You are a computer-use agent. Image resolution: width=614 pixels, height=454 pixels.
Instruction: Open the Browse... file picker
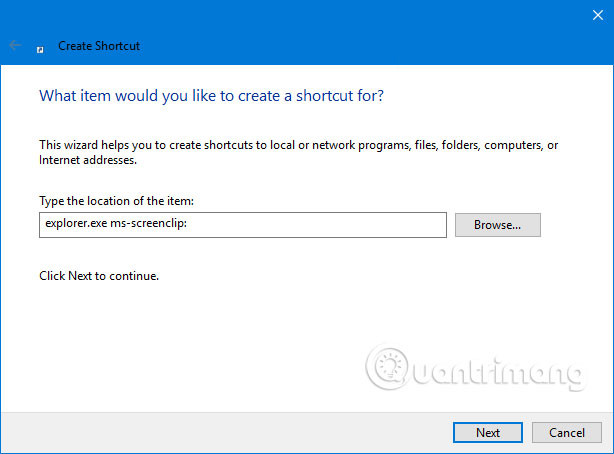498,225
